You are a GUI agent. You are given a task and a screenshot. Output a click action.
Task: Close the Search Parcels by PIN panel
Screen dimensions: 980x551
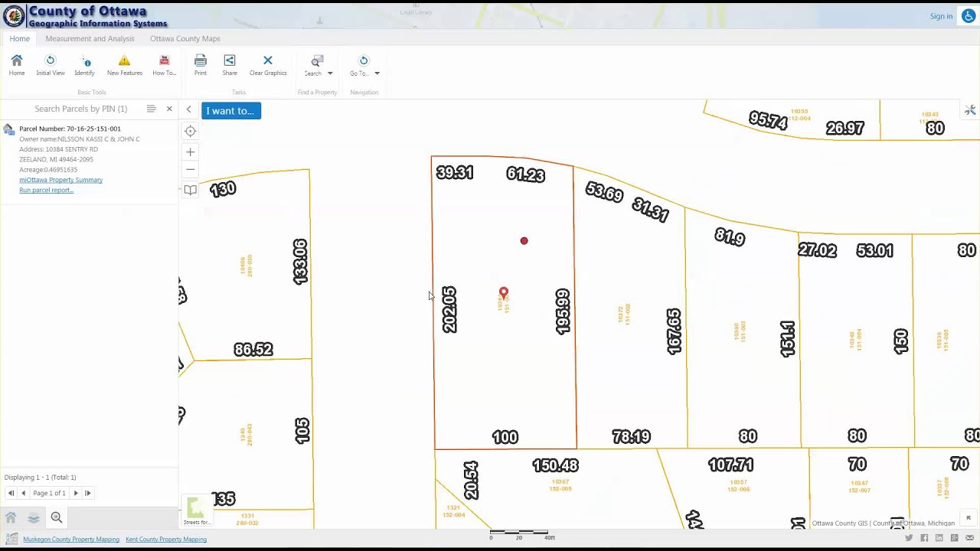[169, 109]
